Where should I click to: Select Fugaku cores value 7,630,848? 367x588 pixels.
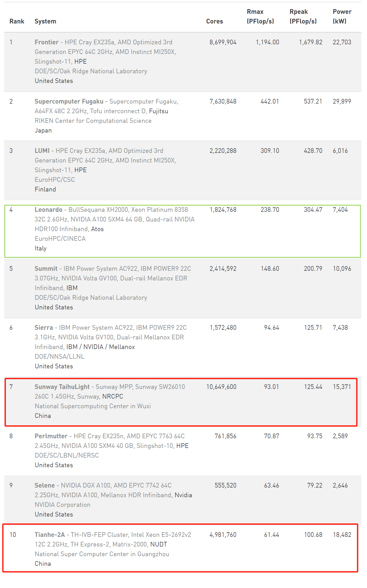223,101
